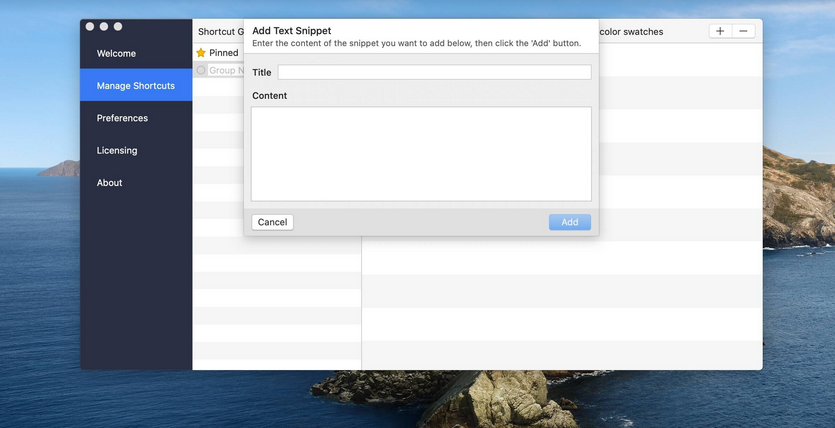Screen dimensions: 835x428
Task: Click the color swatches header text
Action: (x=631, y=32)
